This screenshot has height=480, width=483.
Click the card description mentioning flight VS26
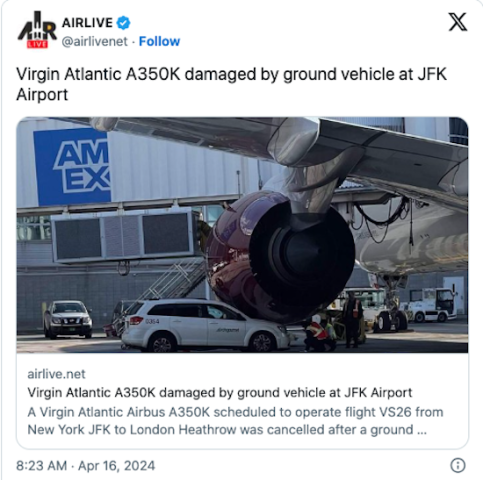point(235,421)
